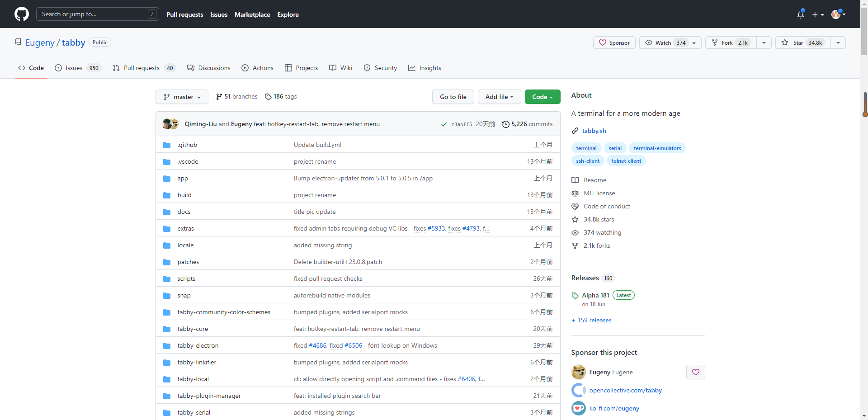Click the GitHub octocat logo

(22, 14)
